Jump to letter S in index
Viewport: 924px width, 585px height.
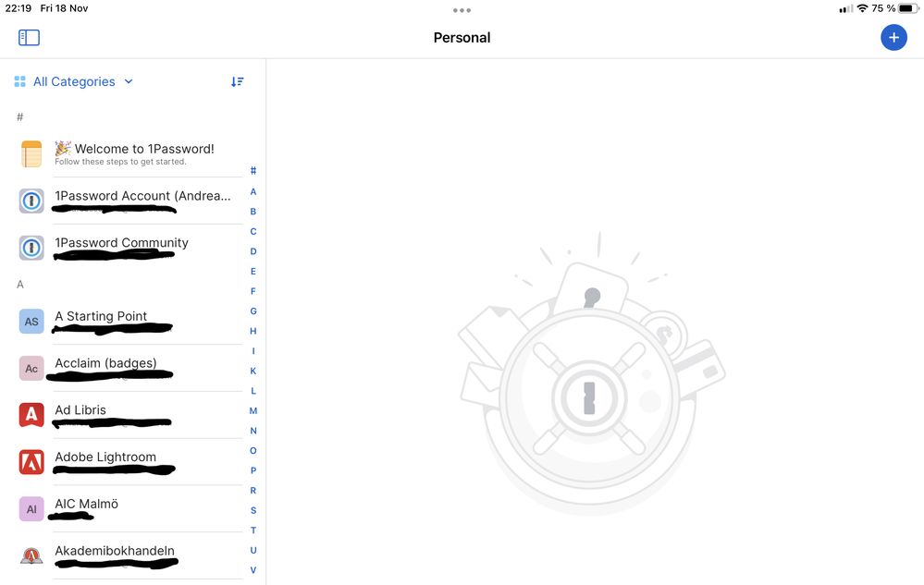[253, 510]
